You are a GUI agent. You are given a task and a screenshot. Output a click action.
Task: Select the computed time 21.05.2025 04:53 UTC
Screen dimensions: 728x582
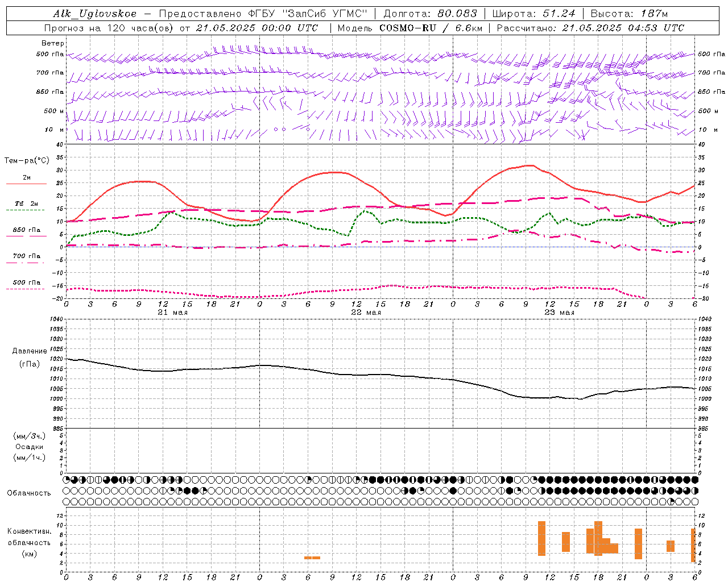(623, 28)
